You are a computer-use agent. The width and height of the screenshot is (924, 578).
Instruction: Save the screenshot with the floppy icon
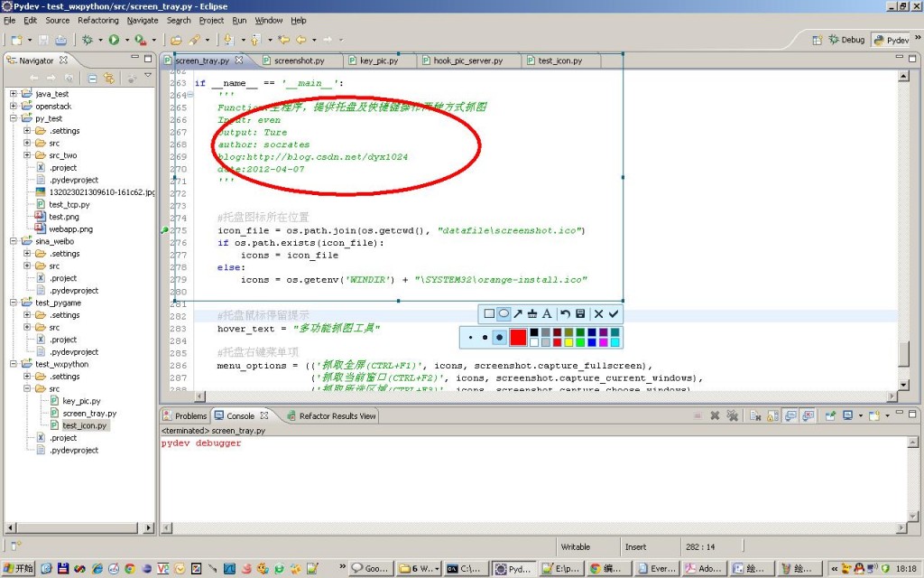(580, 313)
